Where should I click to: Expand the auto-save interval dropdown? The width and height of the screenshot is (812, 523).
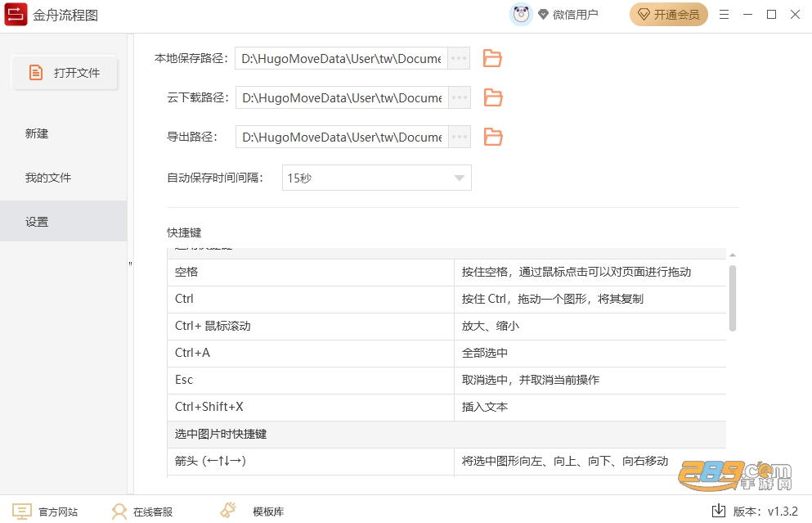(x=376, y=178)
